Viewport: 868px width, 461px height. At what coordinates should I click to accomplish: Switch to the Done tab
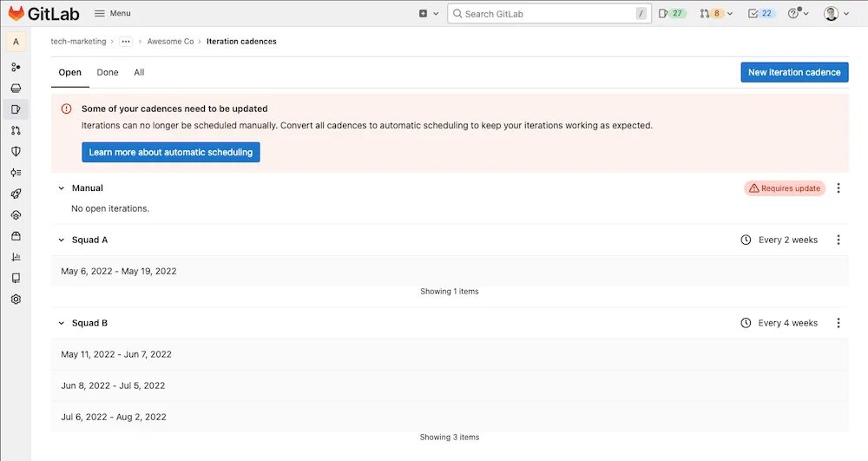108,73
